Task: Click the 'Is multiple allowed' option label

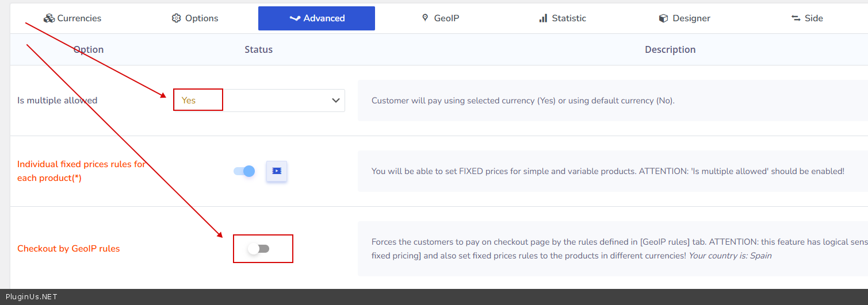Action: point(58,101)
